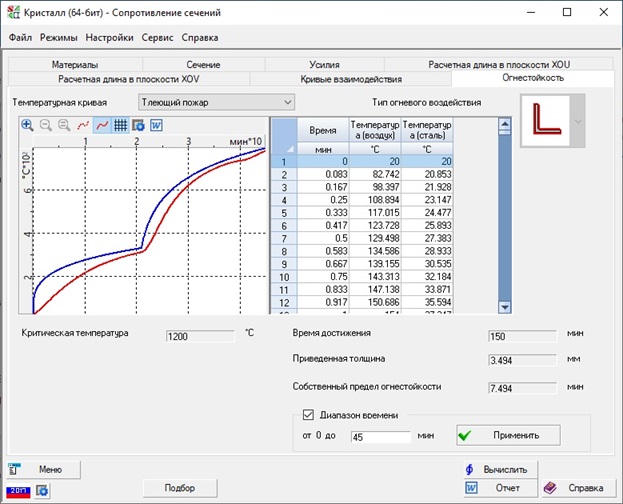Viewport: 623px width, 504px height.
Task: Open the Режимы menu
Action: tap(58, 37)
